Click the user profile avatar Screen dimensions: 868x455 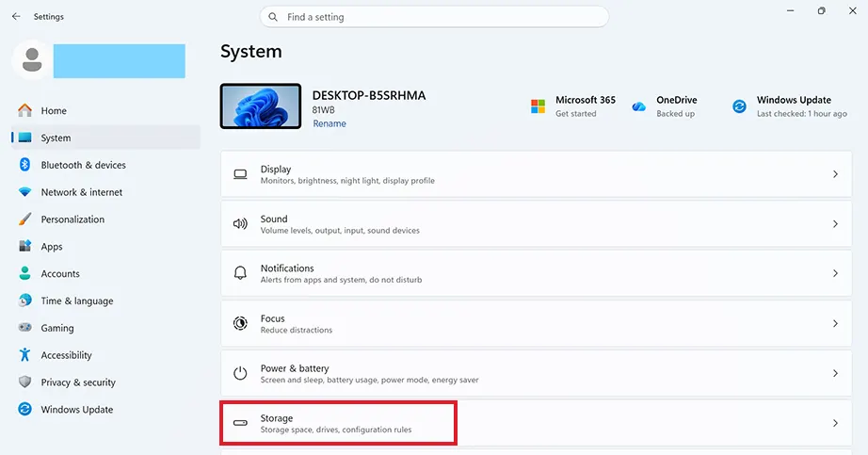coord(32,60)
